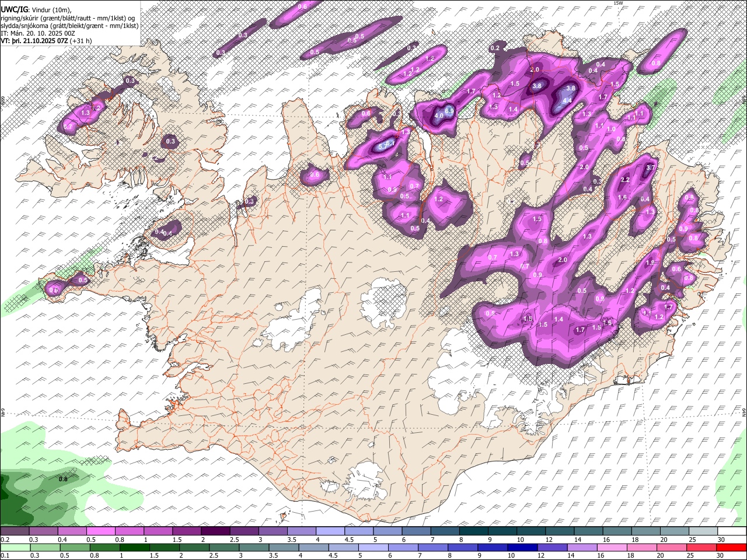Click the '4.4' precipitation value on the map
This screenshot has width=747, height=560.
[566, 100]
